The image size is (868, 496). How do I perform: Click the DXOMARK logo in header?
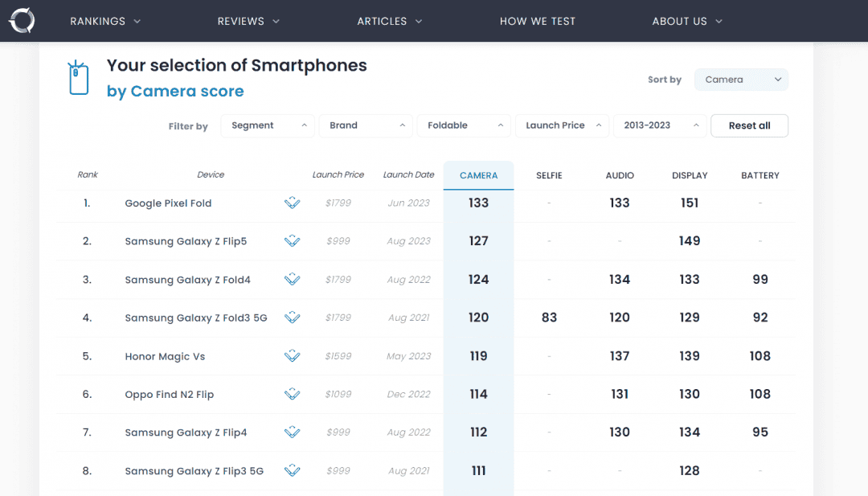(23, 20)
